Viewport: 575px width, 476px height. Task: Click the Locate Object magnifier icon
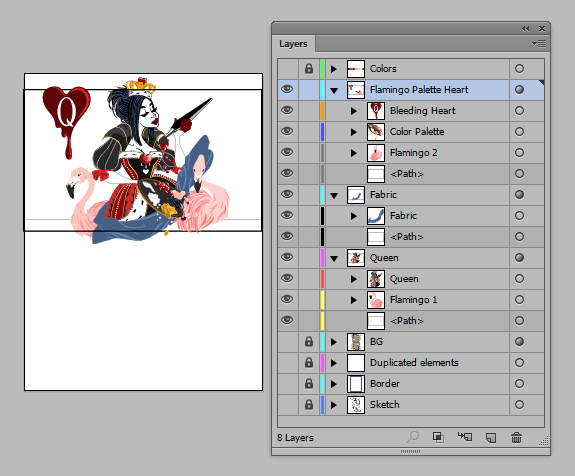(x=413, y=437)
